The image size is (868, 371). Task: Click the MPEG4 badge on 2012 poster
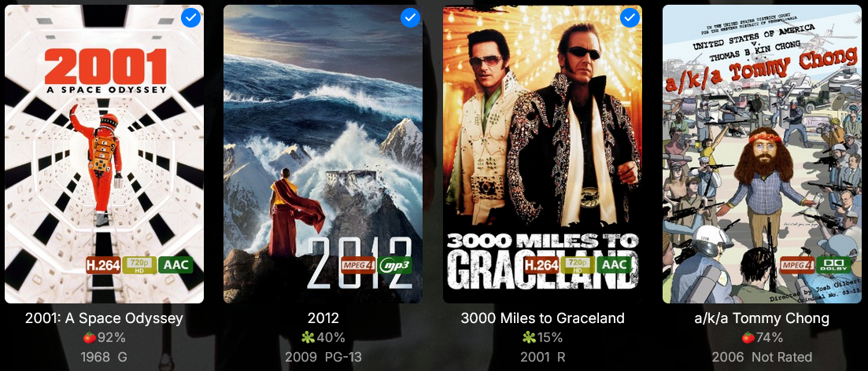[358, 265]
